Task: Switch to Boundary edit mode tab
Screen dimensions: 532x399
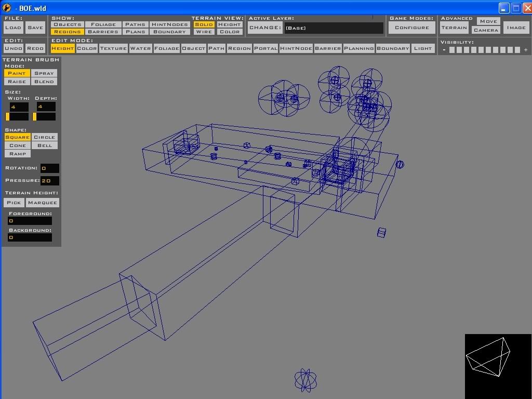Action: coord(393,48)
